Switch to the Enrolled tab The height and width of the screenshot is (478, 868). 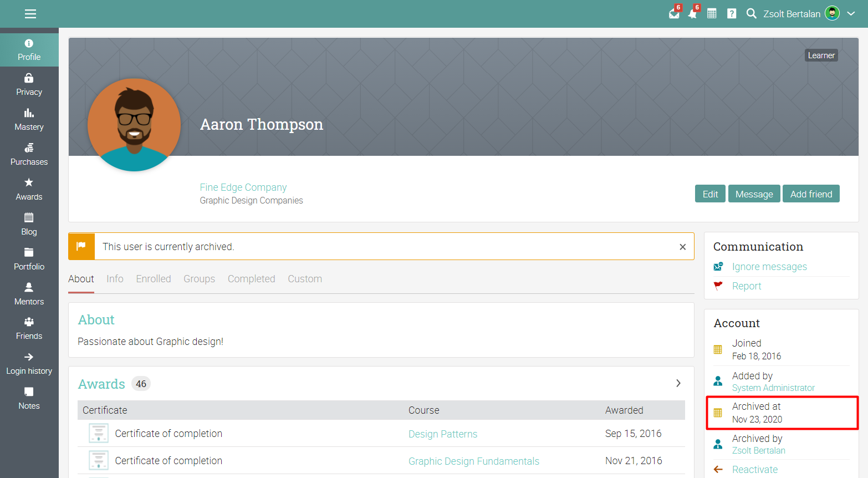point(154,279)
